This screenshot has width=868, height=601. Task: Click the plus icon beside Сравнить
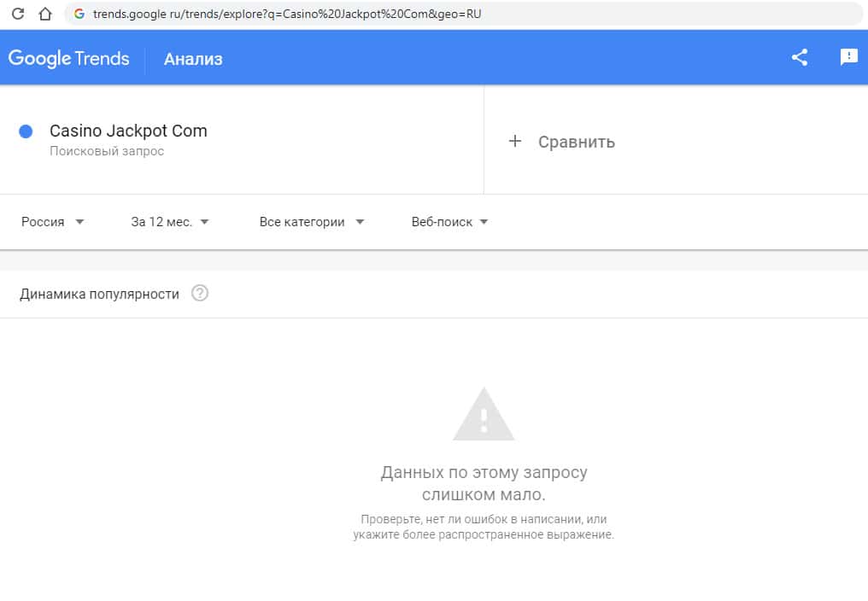pos(514,142)
